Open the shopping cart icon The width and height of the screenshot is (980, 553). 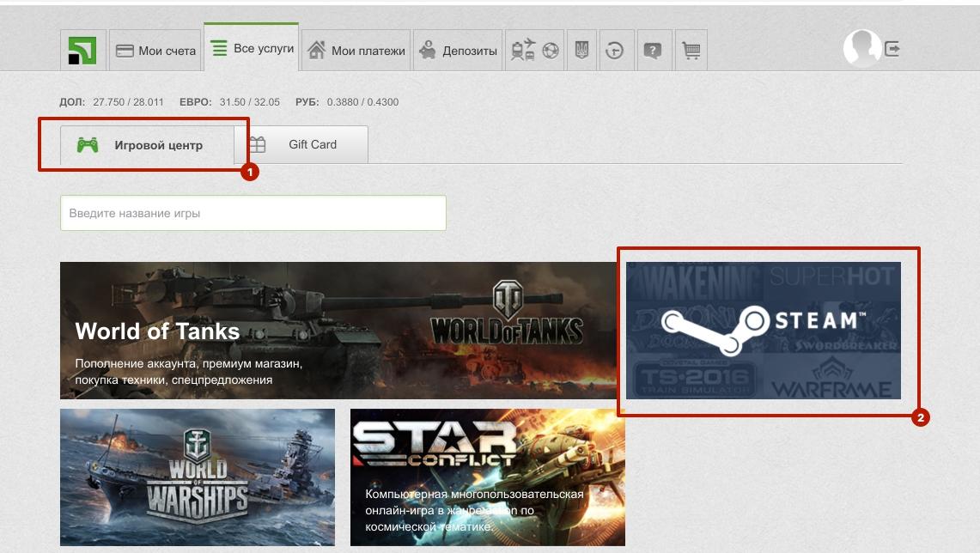[x=691, y=51]
